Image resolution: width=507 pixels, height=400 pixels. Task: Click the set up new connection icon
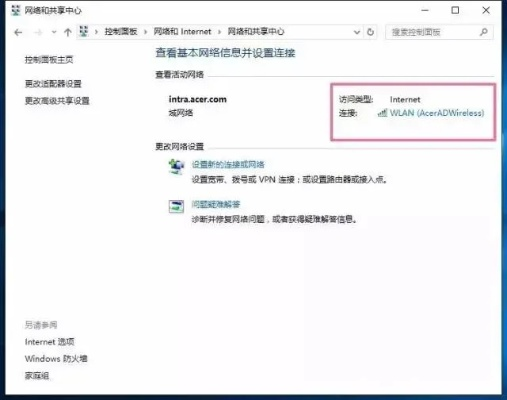[176, 166]
